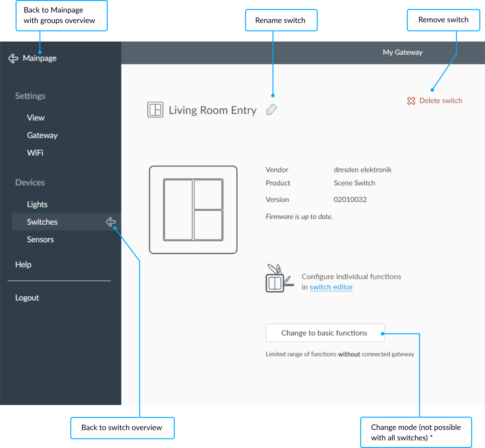Open the View settings page

(36, 118)
